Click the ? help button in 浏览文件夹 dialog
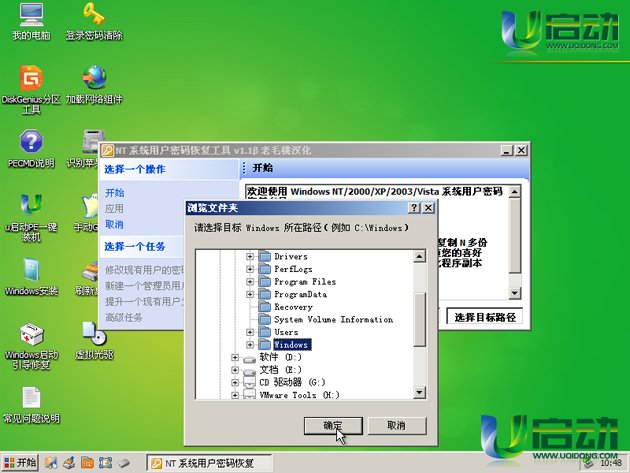This screenshot has height=473, width=630. [414, 208]
